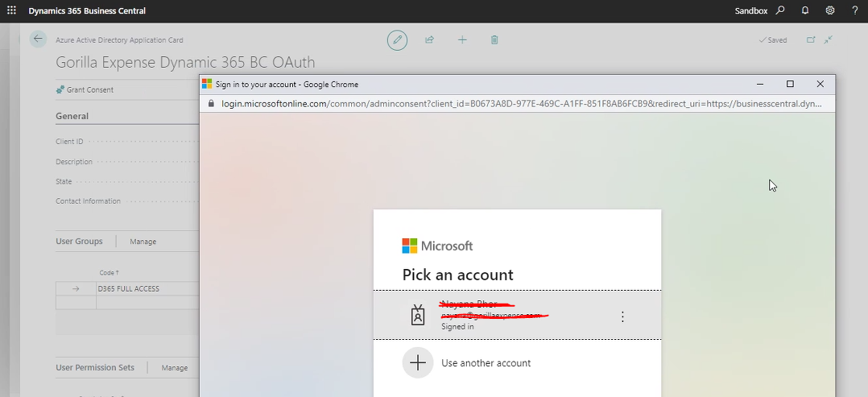Click the Description field label
This screenshot has height=397, width=868.
click(74, 162)
